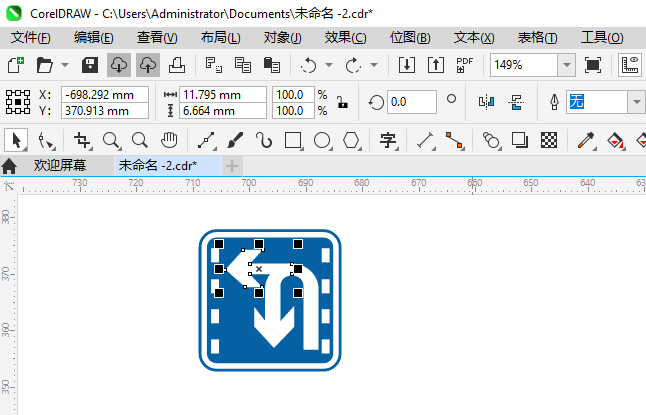Expand the outline width dropdown arrow
Viewport: 646px width, 415px height.
637,102
